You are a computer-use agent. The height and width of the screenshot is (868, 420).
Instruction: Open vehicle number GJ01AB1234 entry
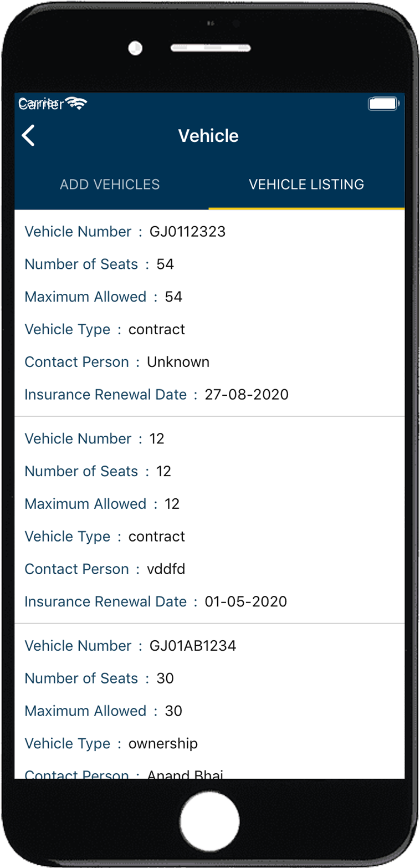193,646
